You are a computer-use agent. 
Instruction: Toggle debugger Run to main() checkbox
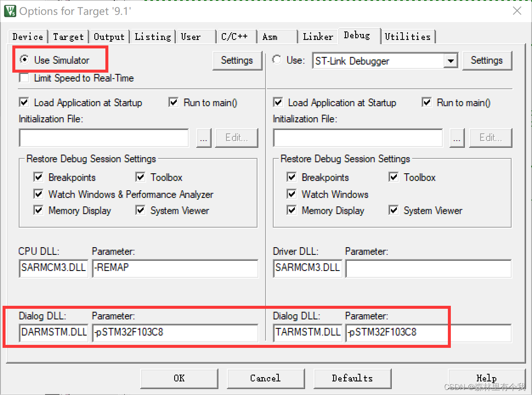point(427,102)
